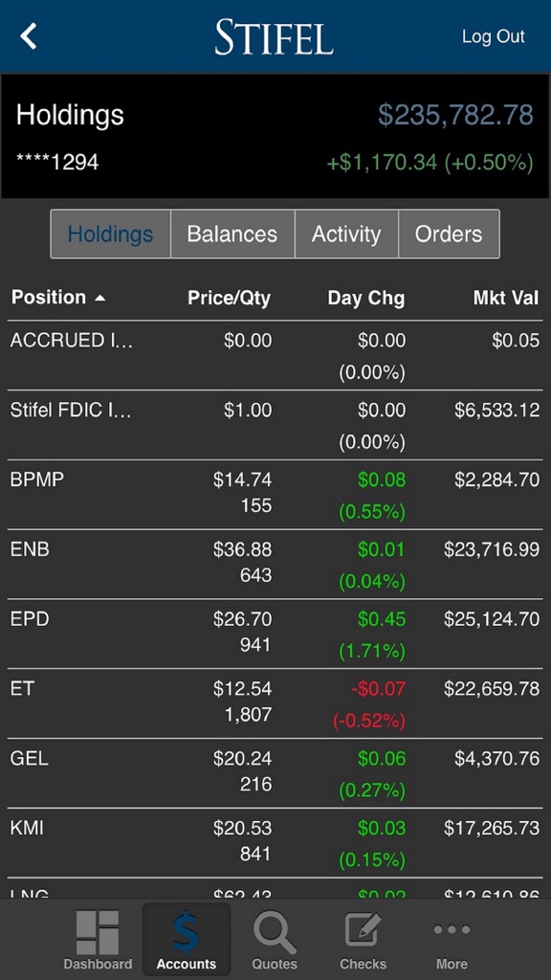551x980 pixels.
Task: Select the Holdings tab
Action: click(111, 234)
